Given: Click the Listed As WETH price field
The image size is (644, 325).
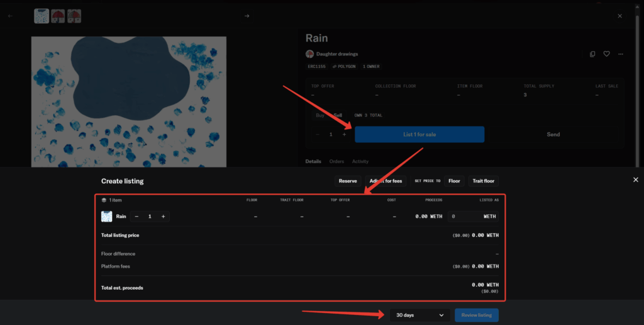Looking at the screenshot, I should (473, 217).
